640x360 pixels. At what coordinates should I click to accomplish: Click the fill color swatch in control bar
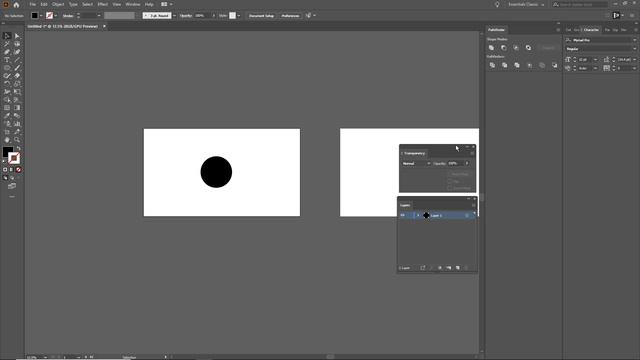35,16
